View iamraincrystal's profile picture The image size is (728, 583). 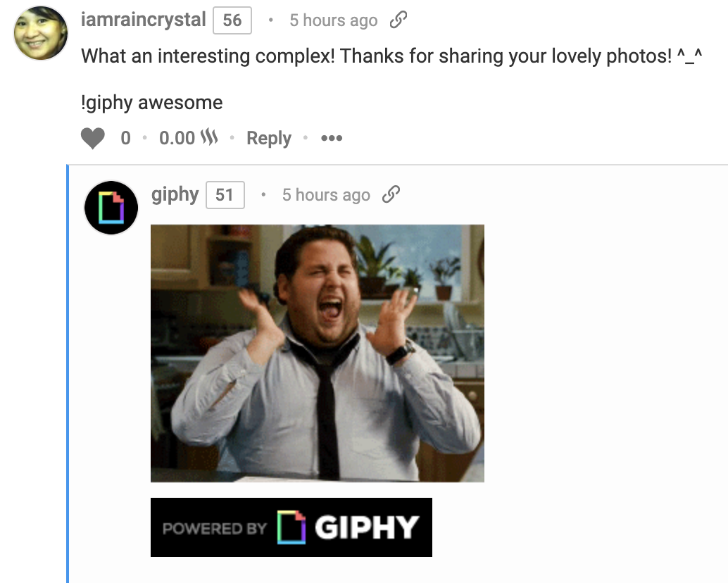(x=41, y=33)
